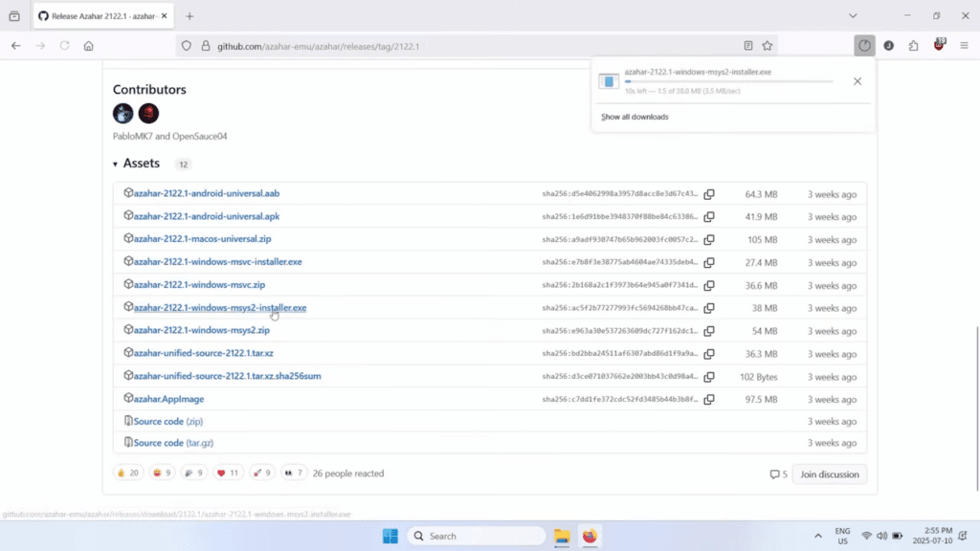The image size is (980, 551).
Task: Open File Explorer from taskbar
Action: (x=562, y=536)
